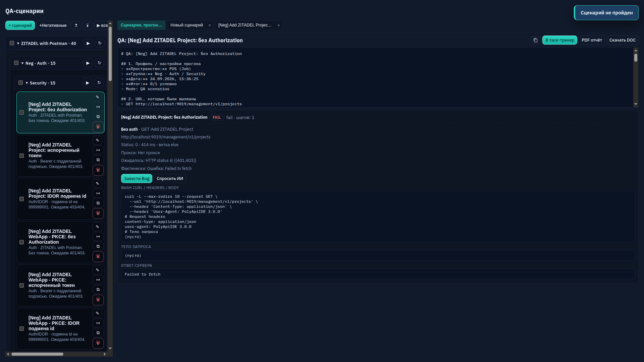This screenshot has height=362, width=644.
Task: Delete the 'Project: IDOR подмена id' scenario
Action: point(98,213)
